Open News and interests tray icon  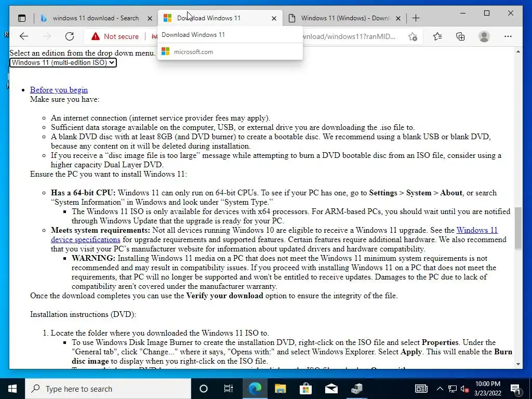(421, 389)
